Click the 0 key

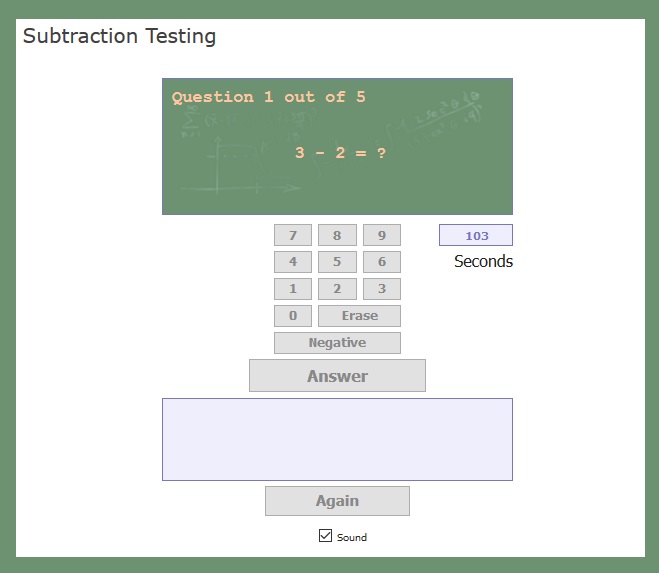click(293, 316)
